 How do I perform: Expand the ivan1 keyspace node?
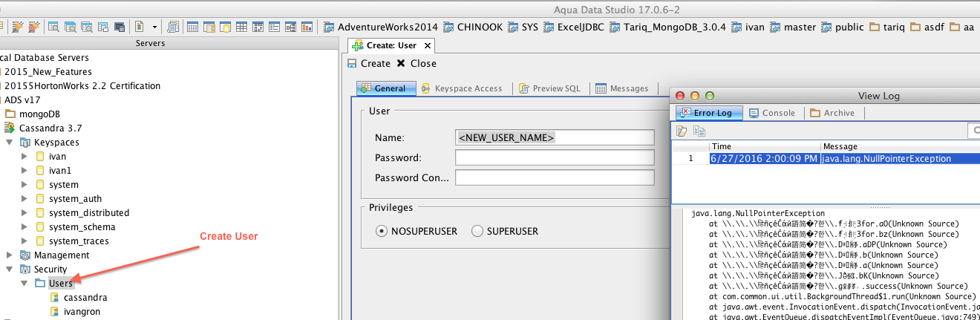coord(24,170)
